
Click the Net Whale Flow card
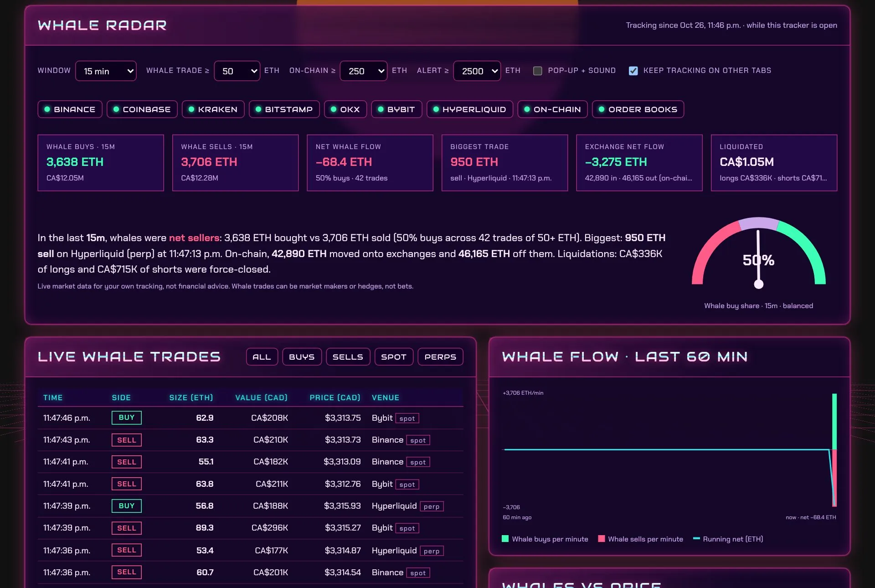[370, 163]
